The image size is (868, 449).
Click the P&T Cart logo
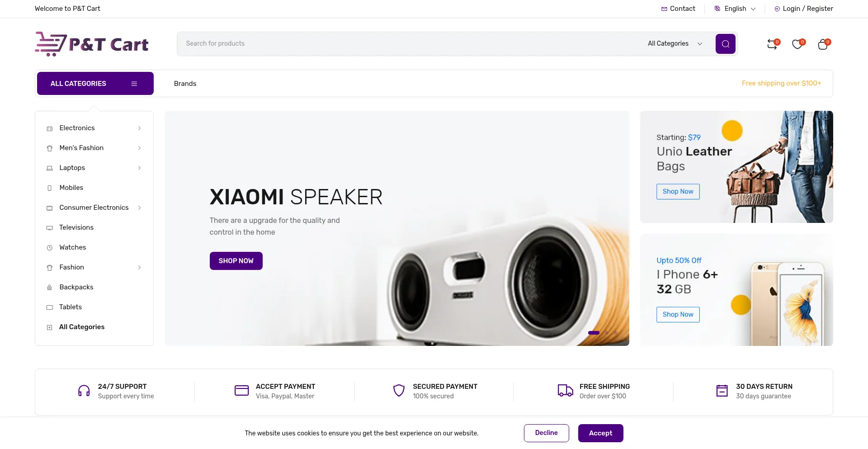(x=92, y=44)
